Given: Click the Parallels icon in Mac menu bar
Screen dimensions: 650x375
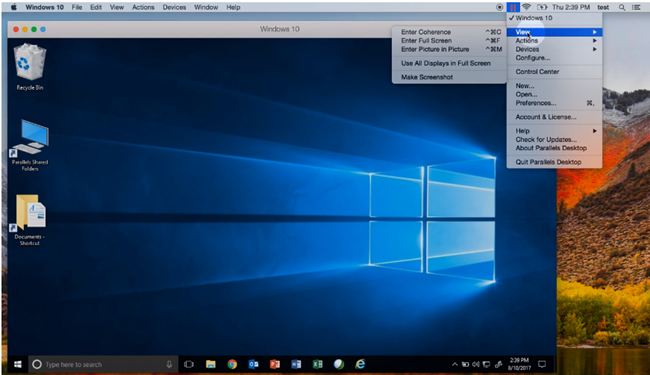Looking at the screenshot, I should 513,7.
